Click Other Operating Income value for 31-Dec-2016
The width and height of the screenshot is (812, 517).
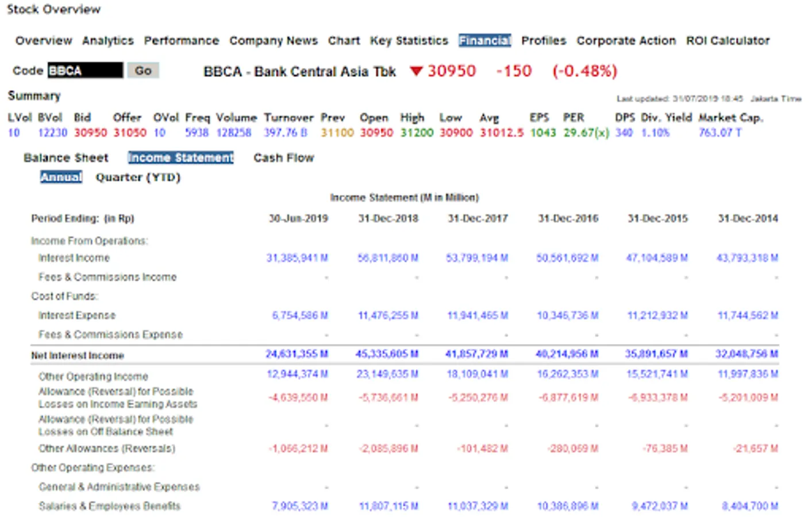click(x=568, y=375)
